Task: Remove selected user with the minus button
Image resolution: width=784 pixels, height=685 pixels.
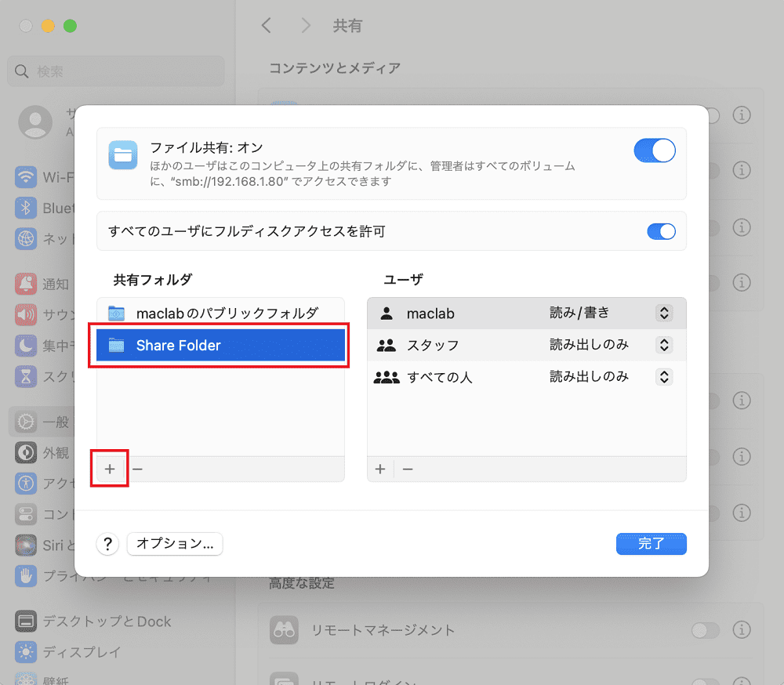Action: [408, 469]
